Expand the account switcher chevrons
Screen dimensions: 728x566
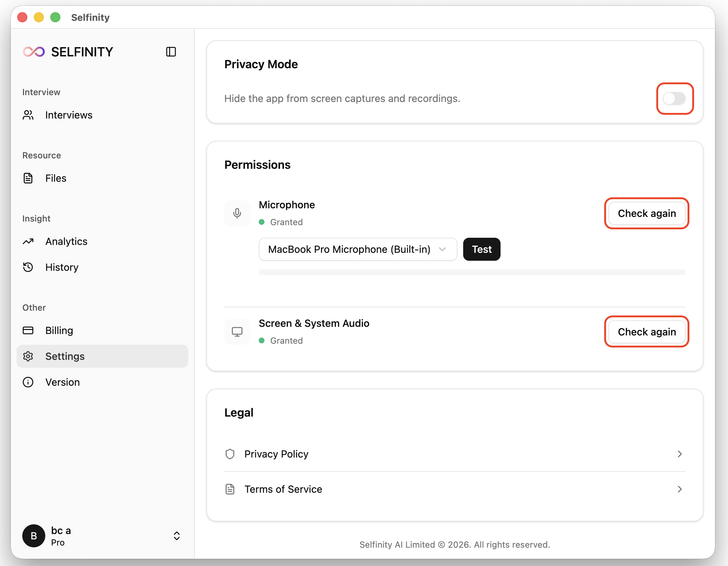[x=177, y=536]
